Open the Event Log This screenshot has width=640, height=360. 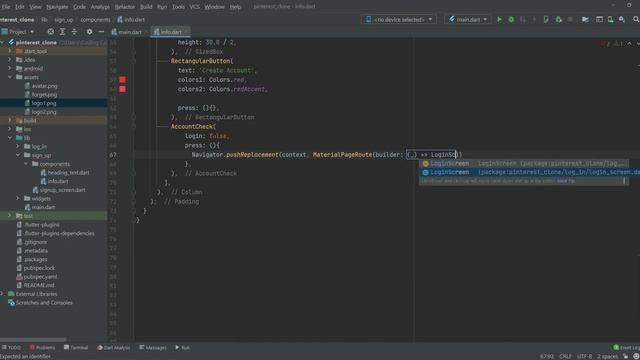627,347
